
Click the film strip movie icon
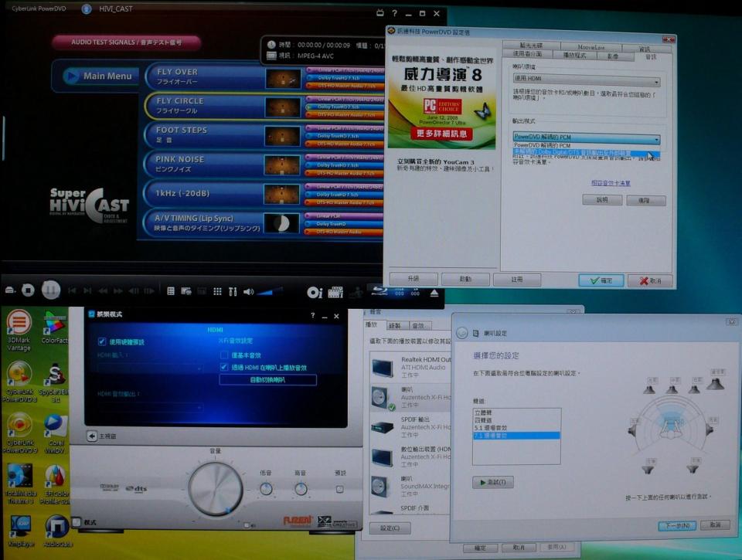click(x=335, y=292)
